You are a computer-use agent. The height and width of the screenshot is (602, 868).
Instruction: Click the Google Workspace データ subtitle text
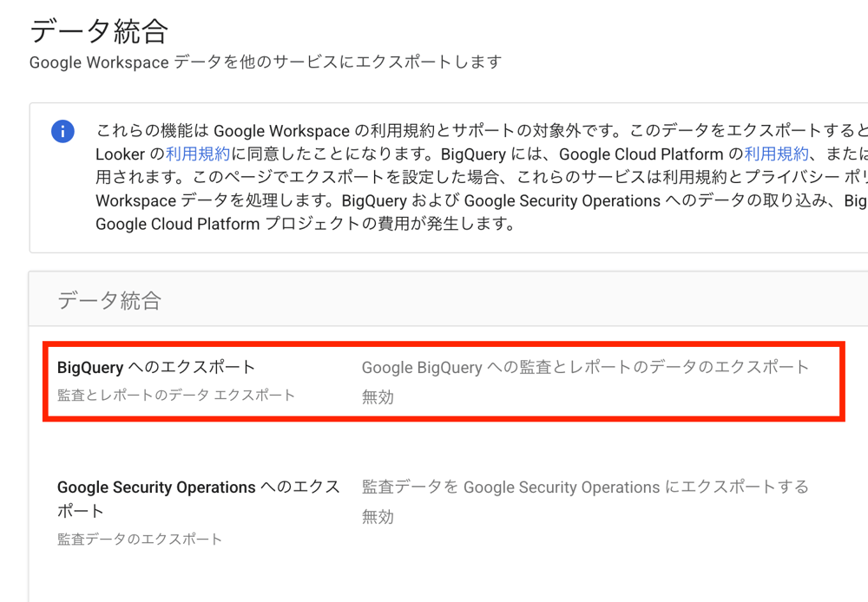(266, 62)
